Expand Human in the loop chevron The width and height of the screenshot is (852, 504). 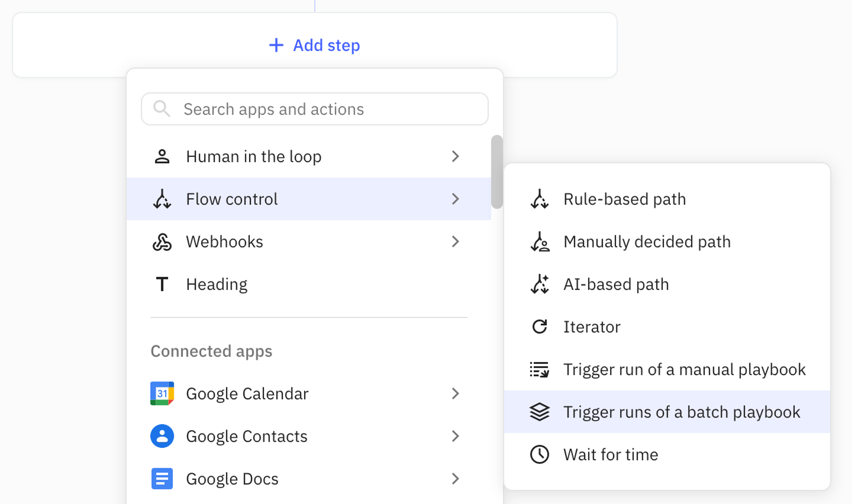click(455, 157)
